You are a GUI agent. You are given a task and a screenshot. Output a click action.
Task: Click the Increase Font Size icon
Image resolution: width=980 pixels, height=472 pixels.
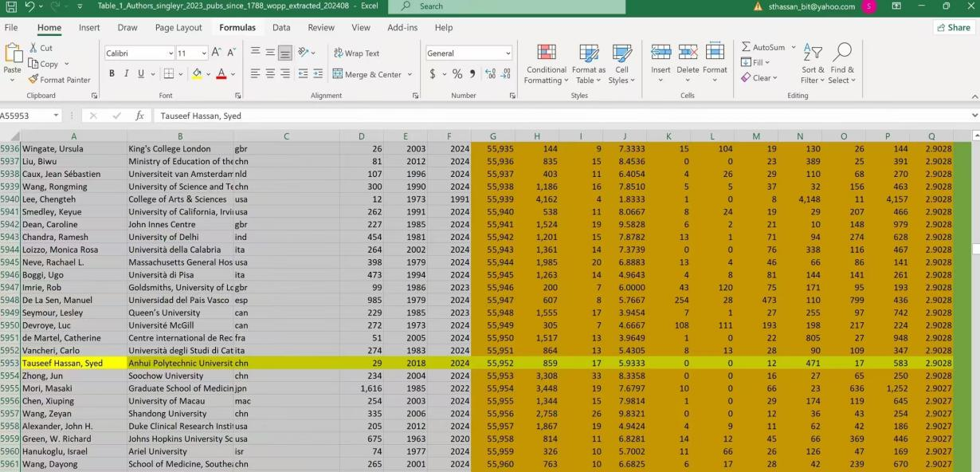point(216,53)
